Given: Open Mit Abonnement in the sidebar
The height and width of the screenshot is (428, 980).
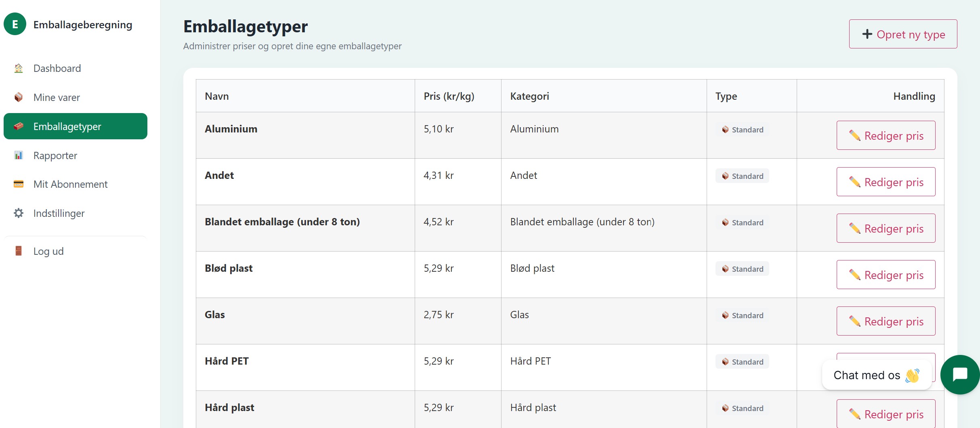Looking at the screenshot, I should click(x=70, y=184).
